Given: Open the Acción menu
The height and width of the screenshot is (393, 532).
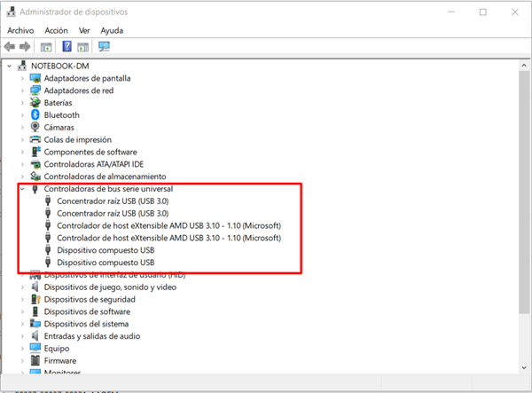Looking at the screenshot, I should pyautogui.click(x=57, y=30).
